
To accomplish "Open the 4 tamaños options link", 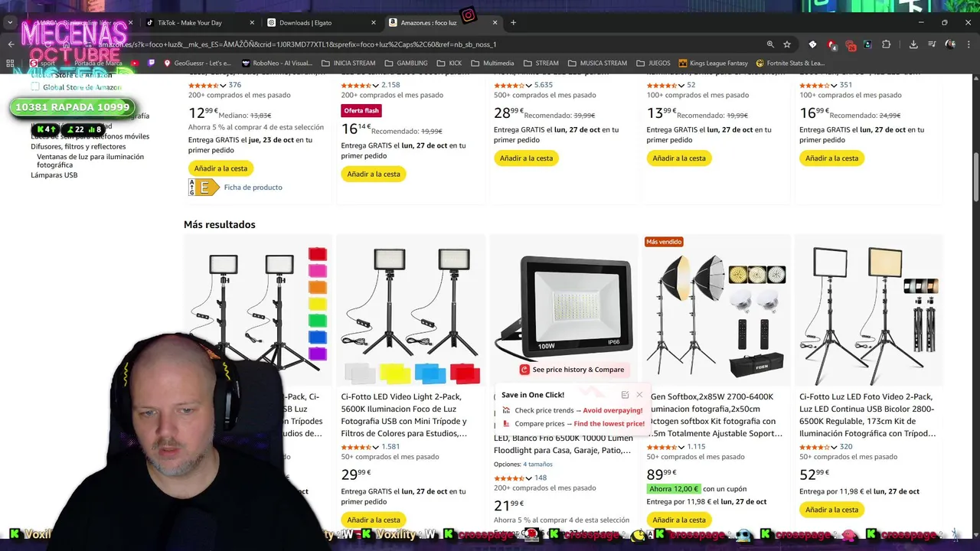I will coord(537,465).
